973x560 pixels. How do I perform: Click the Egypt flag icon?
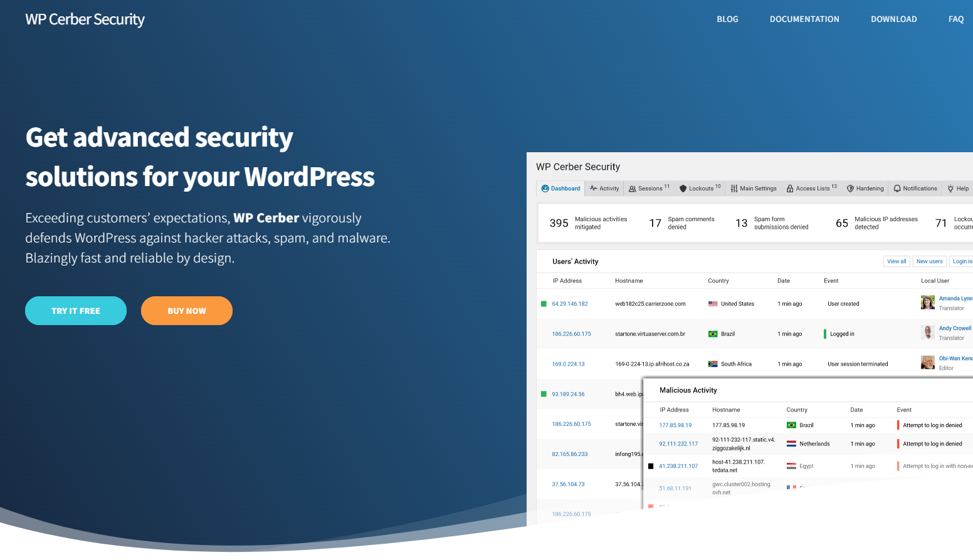791,466
